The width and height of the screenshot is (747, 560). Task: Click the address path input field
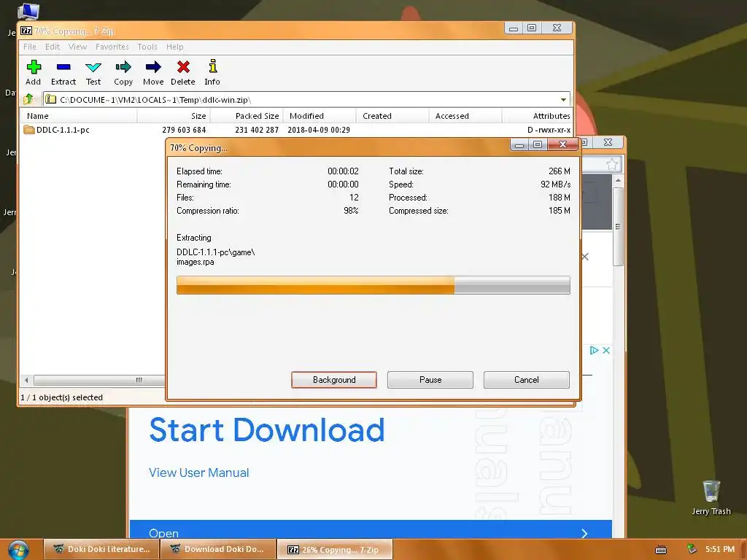click(x=305, y=99)
